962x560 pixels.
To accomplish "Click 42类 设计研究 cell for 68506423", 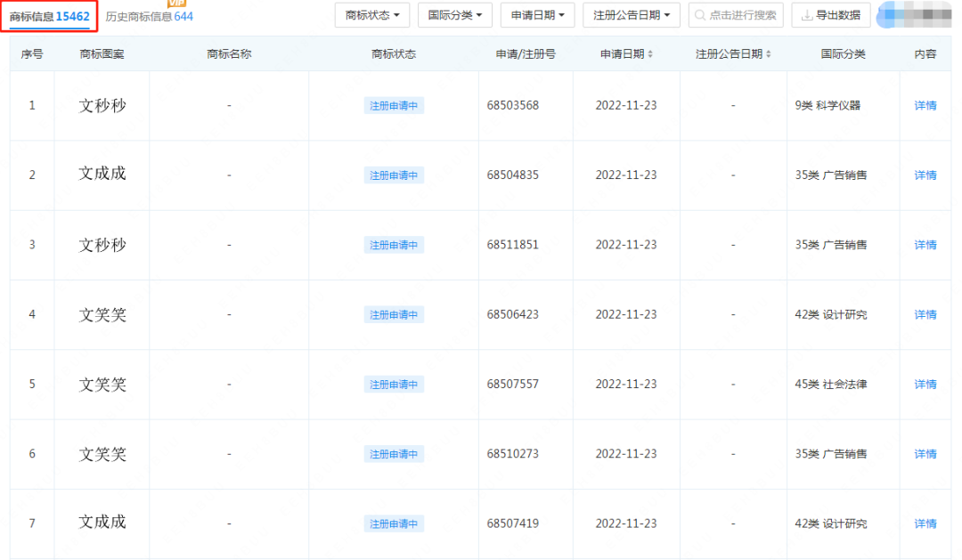I will (x=831, y=314).
